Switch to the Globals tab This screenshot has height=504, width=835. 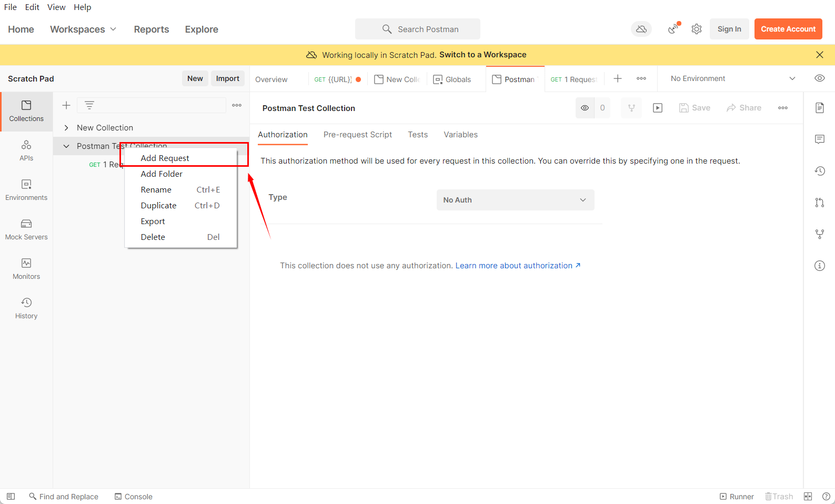click(452, 79)
